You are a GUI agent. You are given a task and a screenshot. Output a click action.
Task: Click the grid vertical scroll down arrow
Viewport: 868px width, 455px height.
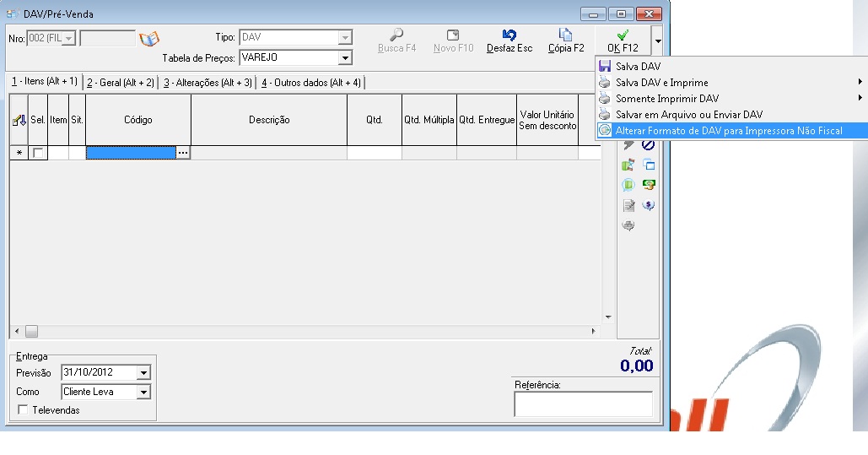click(x=608, y=317)
